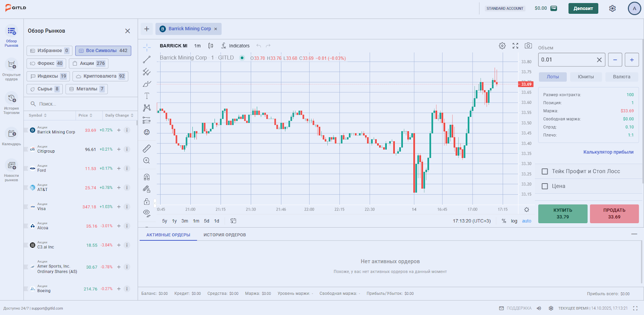644x315 pixels.
Task: Tick the Цена checkbox
Action: 545,187
